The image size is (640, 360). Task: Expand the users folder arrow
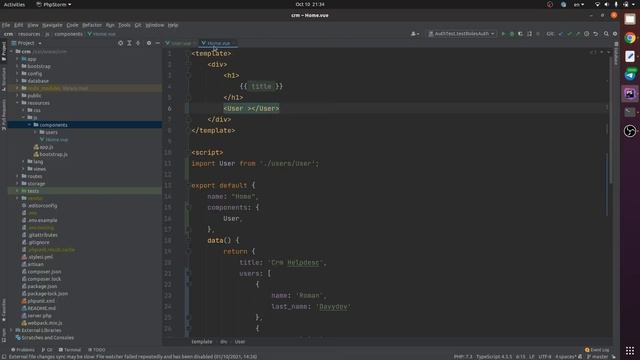tap(35, 132)
